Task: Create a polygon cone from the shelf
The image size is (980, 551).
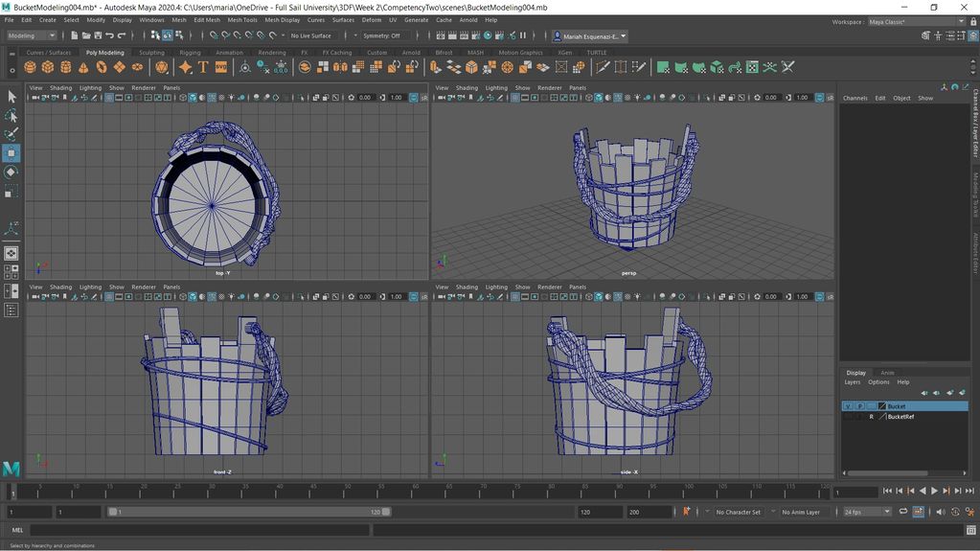Action: coord(83,67)
